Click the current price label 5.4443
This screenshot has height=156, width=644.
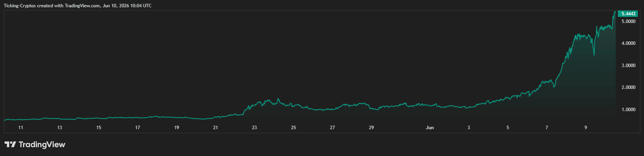[628, 14]
